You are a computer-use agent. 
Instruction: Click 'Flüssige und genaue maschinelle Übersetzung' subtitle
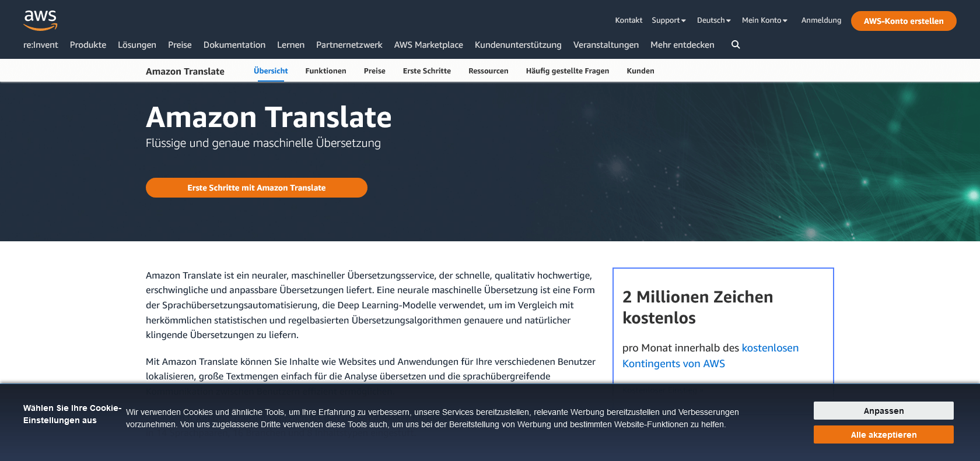coord(263,143)
